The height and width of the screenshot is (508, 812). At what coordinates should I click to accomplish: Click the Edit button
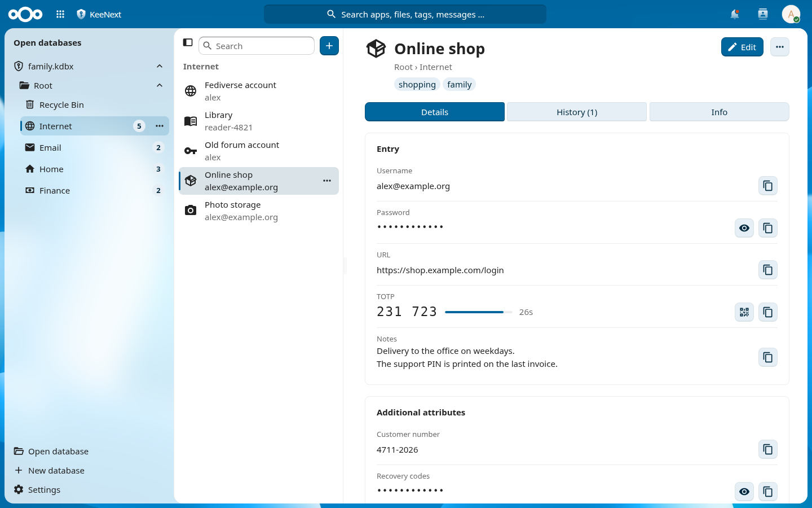(x=742, y=47)
